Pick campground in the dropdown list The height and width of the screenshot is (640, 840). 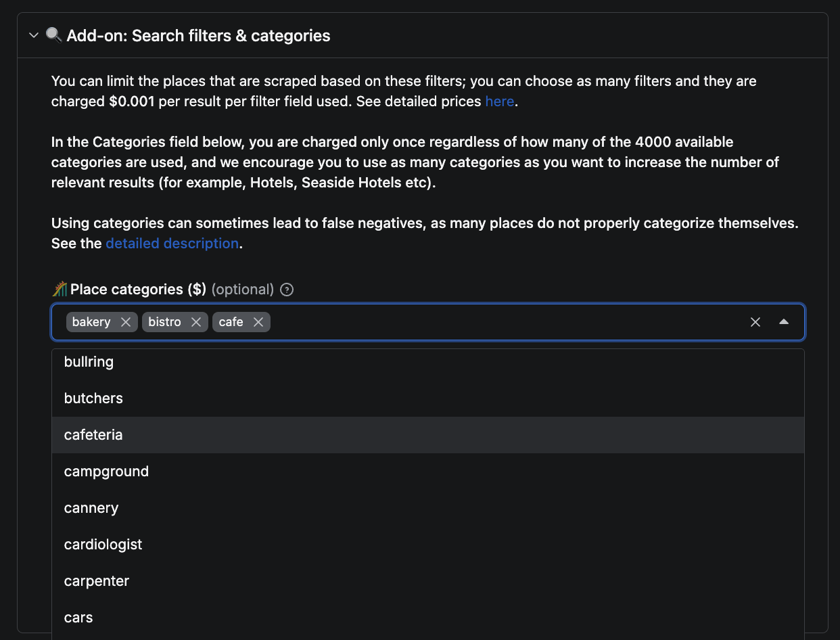(x=106, y=472)
